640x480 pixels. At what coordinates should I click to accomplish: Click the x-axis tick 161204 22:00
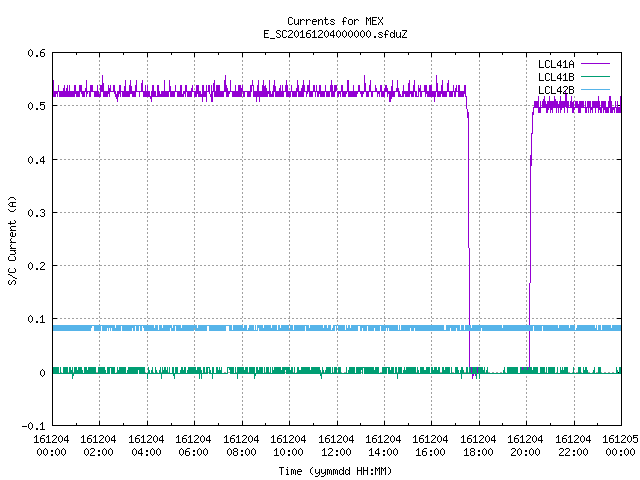(573, 446)
